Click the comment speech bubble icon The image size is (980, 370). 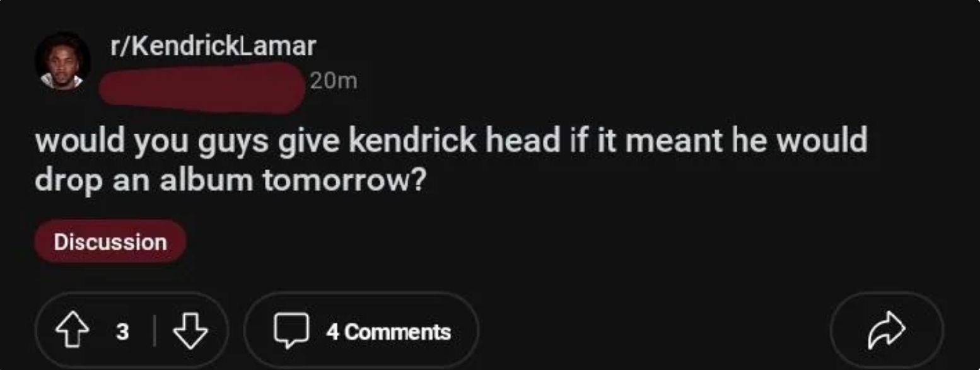point(291,332)
